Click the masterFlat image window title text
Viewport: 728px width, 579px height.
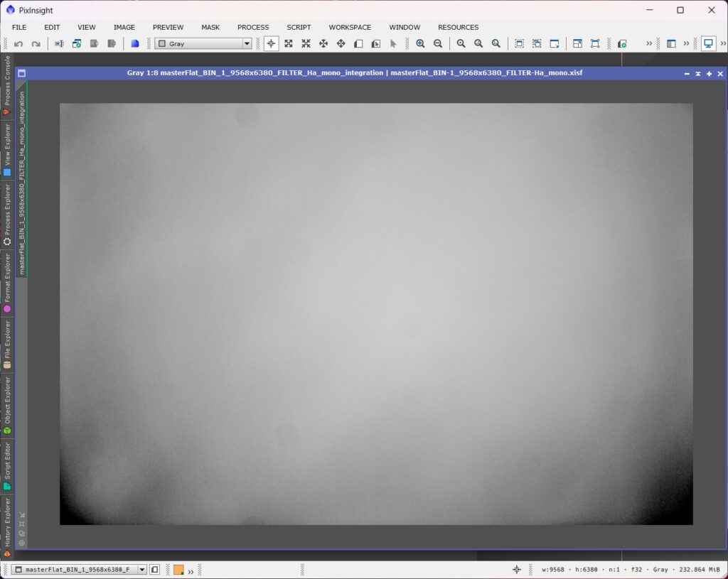(x=355, y=73)
